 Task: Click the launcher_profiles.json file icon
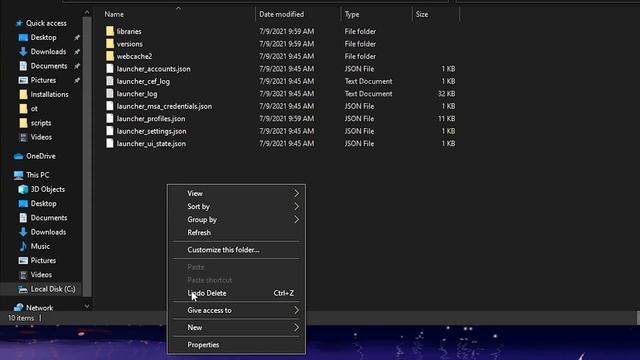coord(110,118)
